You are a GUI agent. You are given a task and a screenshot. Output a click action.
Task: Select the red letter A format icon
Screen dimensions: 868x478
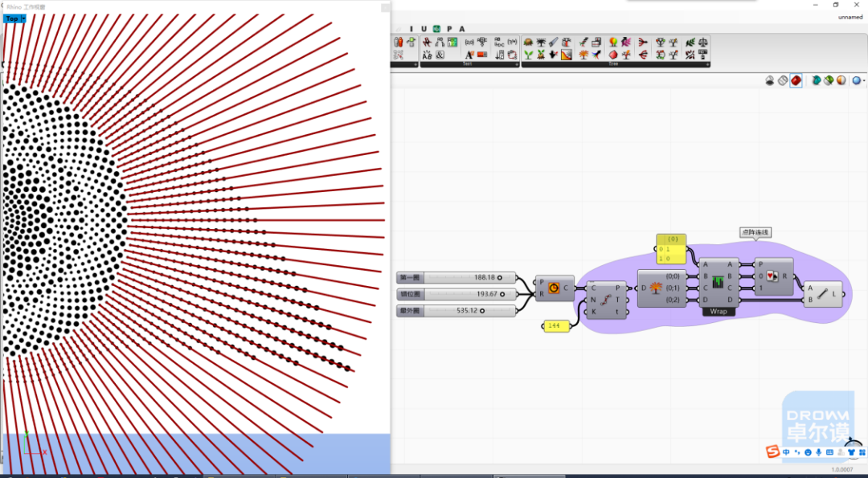point(469,54)
